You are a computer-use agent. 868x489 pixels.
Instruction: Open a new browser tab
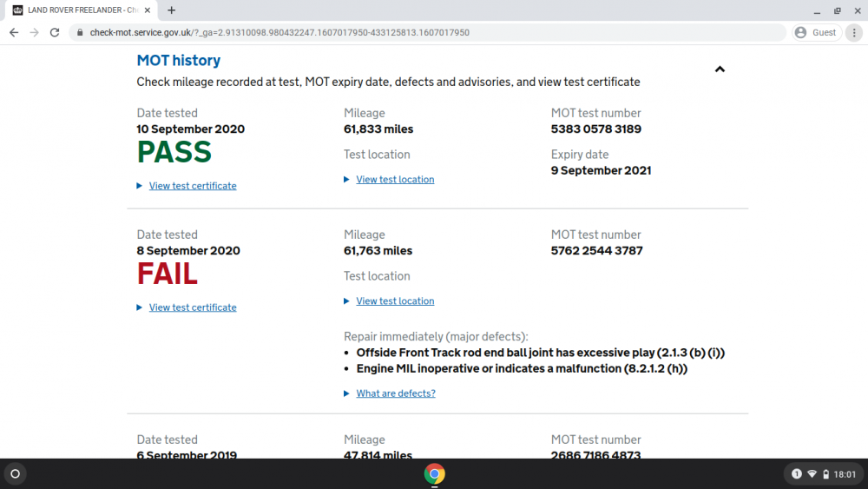pyautogui.click(x=172, y=10)
